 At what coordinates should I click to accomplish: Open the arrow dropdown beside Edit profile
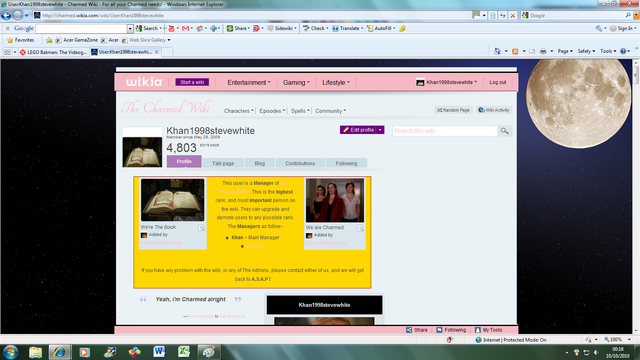tap(380, 130)
